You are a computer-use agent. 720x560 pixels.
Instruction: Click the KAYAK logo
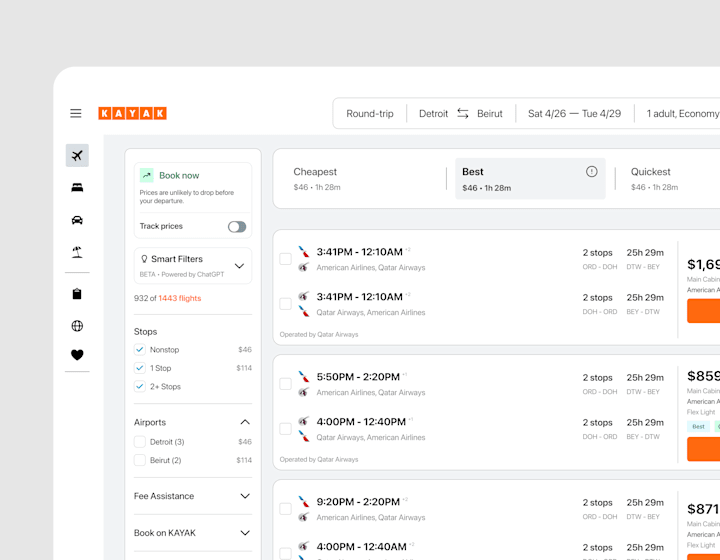click(x=132, y=113)
